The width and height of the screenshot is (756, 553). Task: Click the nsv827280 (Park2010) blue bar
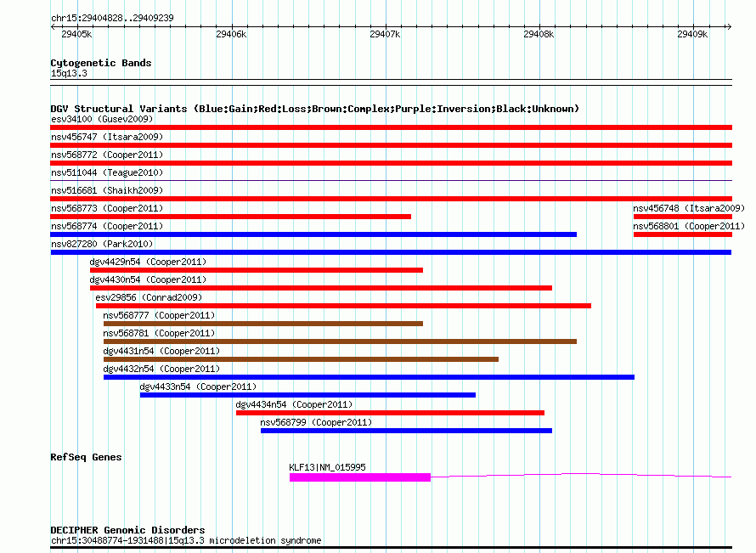pos(391,252)
